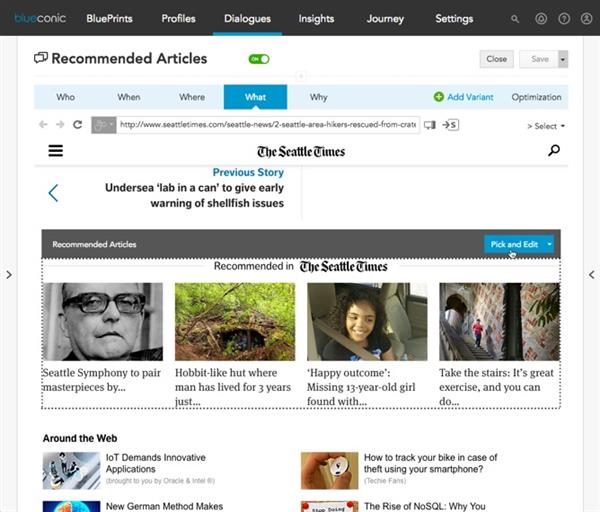600x512 pixels.
Task: Click the previous story left chevron
Action: tap(53, 193)
